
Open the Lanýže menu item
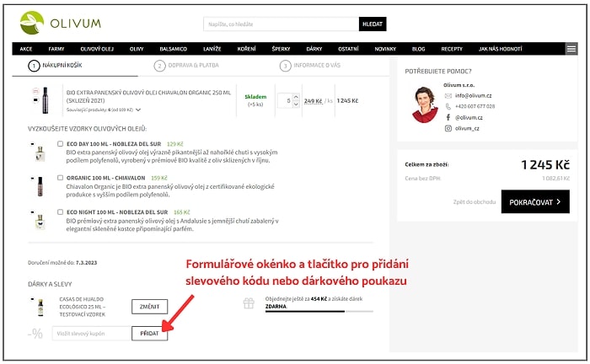(212, 49)
